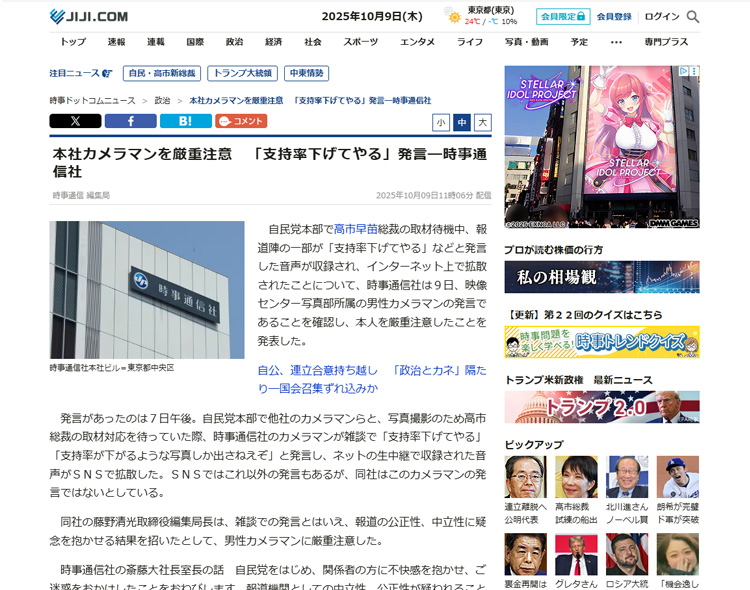Viewport: 750px width, 590px height.
Task: Expand the ••• more menu in navigation
Action: [x=616, y=42]
